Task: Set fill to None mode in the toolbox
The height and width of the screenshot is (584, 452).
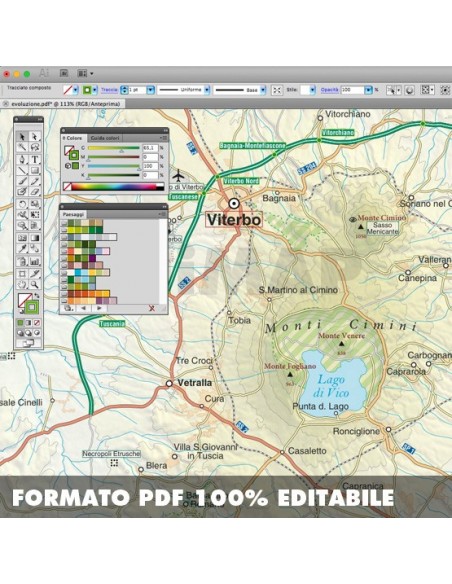Action: coord(37,323)
